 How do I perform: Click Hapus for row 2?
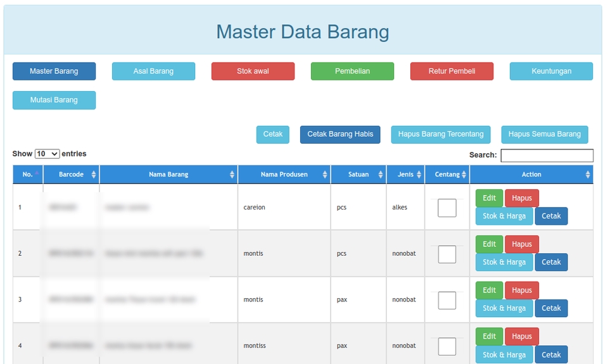click(521, 244)
